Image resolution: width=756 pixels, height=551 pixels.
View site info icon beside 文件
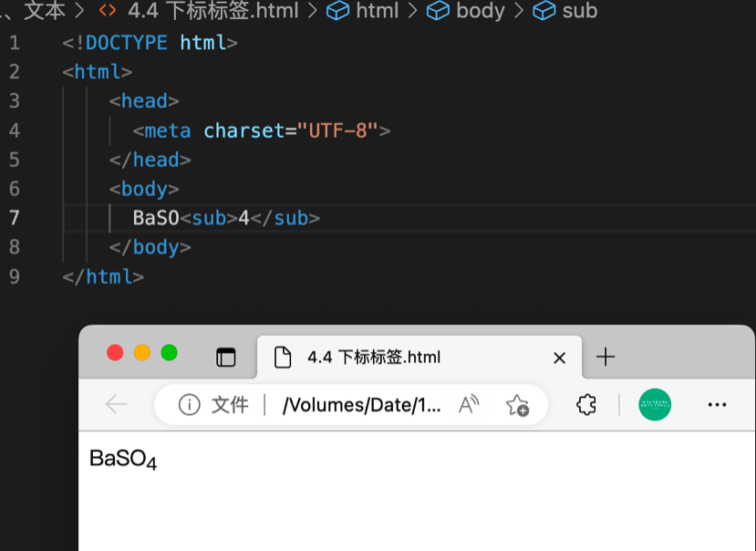[189, 405]
